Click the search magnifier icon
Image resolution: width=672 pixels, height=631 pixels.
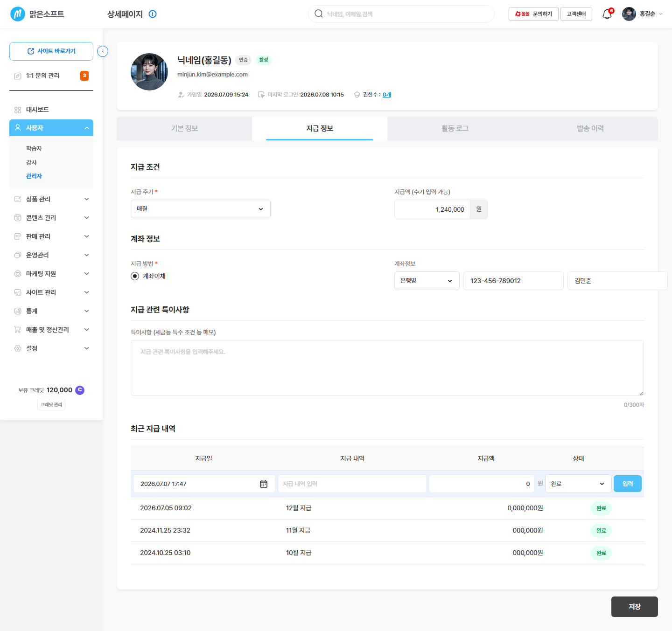pos(319,14)
